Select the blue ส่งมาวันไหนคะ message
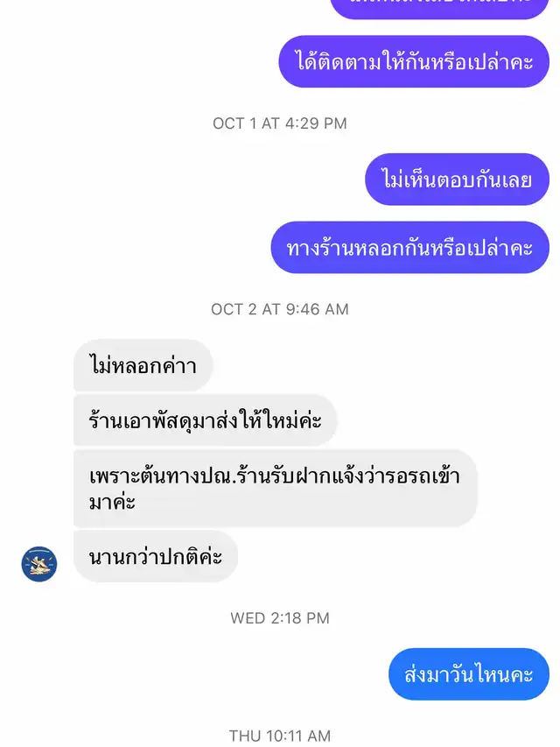The height and width of the screenshot is (747, 560). coord(469,674)
